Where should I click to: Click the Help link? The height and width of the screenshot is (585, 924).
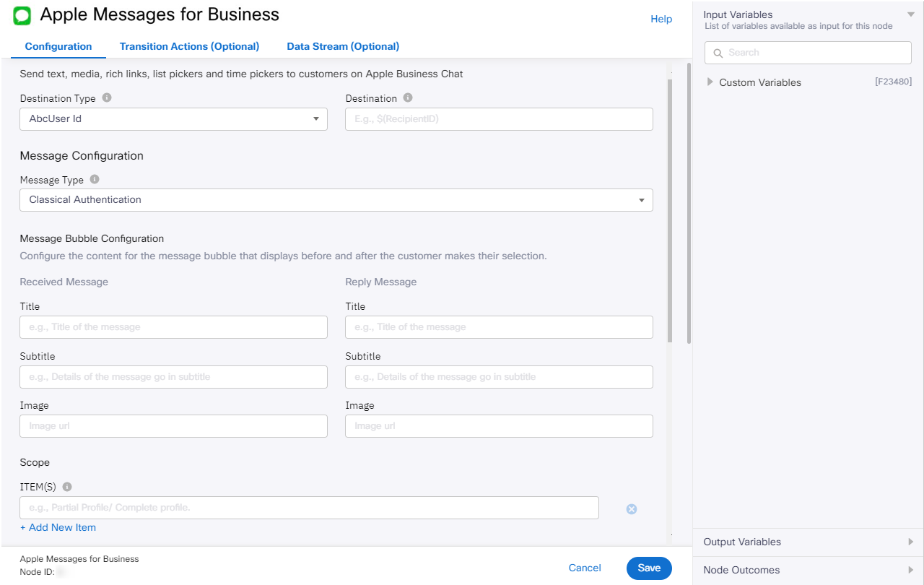(x=661, y=19)
